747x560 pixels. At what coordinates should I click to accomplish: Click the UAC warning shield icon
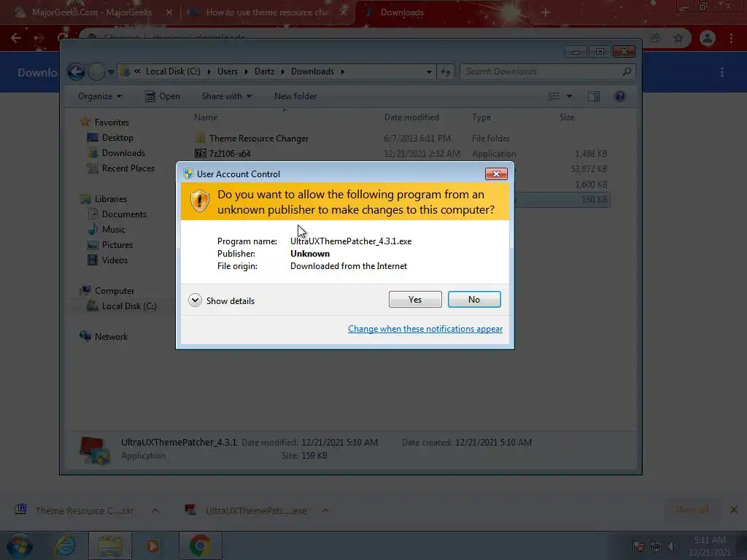point(200,201)
